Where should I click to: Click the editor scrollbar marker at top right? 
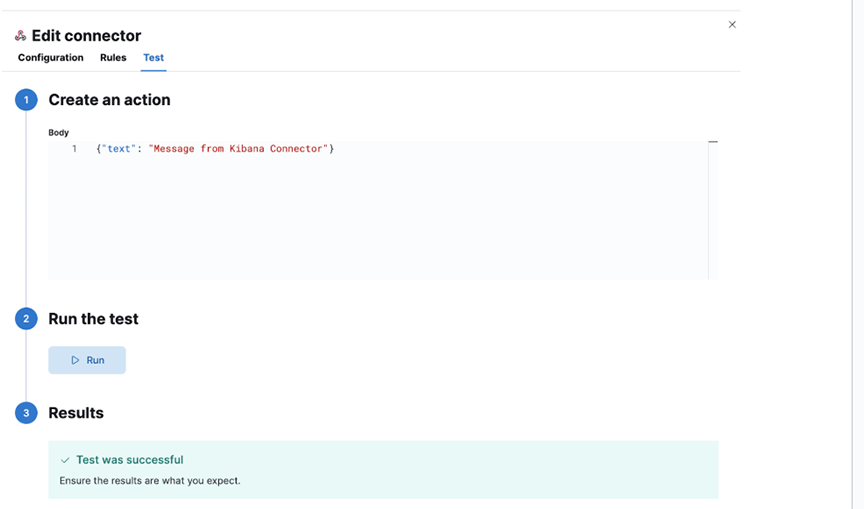[713, 142]
